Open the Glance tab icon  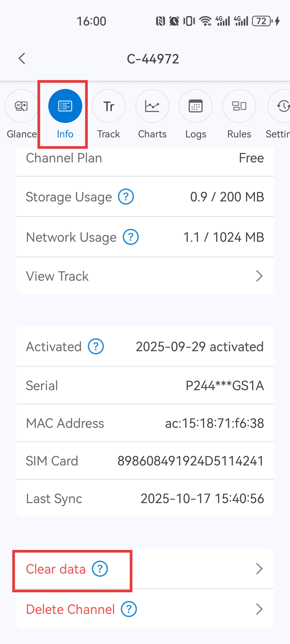(x=21, y=106)
